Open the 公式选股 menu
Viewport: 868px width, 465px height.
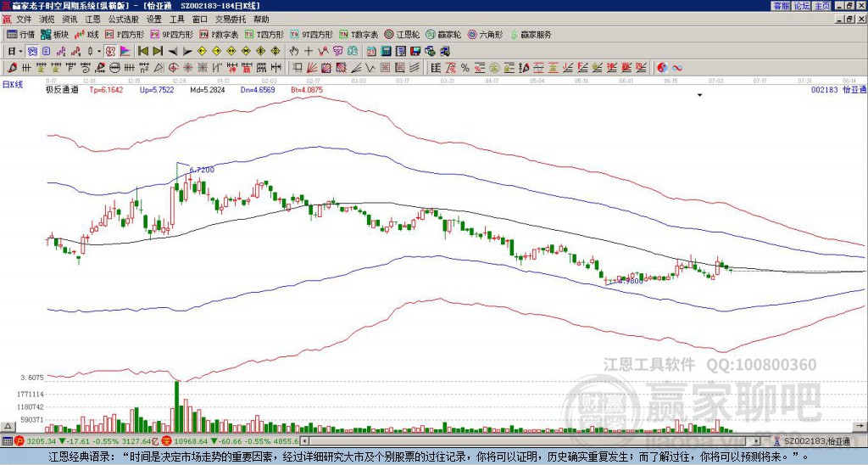coord(124,20)
